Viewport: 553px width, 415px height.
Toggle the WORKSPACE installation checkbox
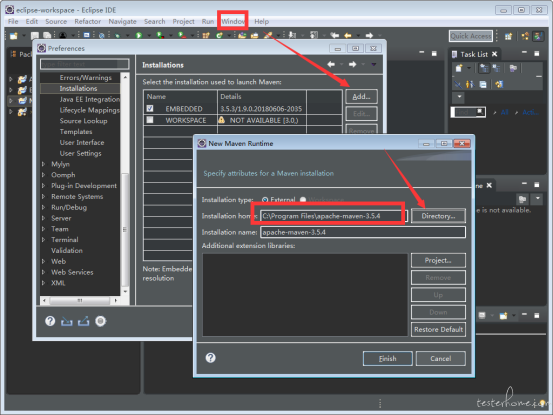[150, 120]
